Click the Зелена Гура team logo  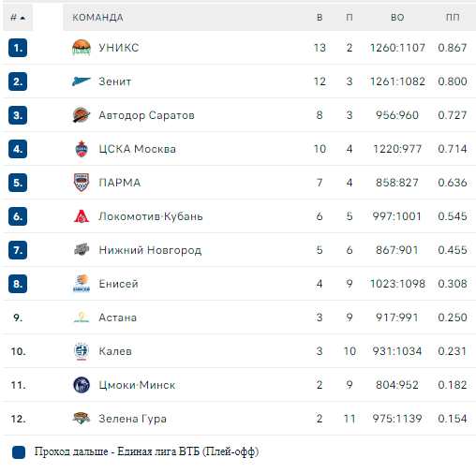(82, 419)
